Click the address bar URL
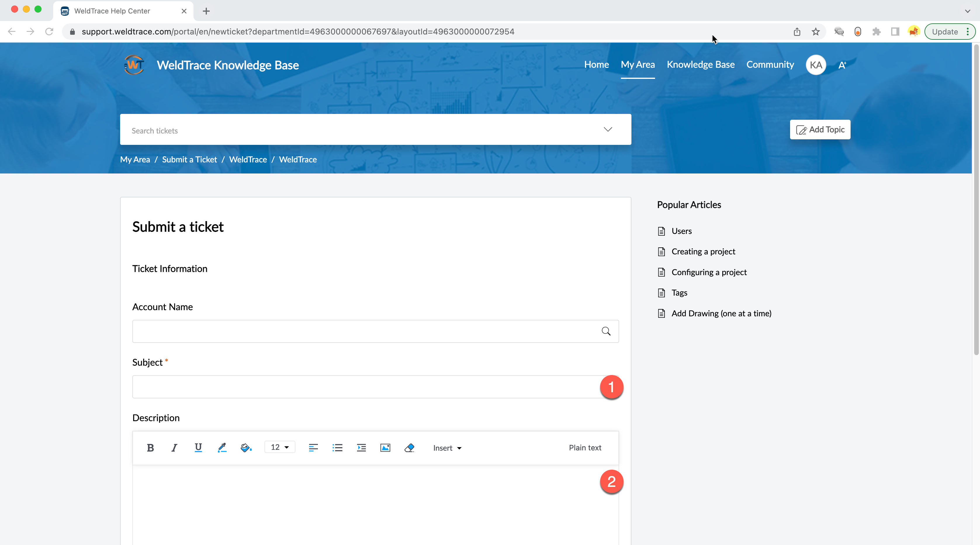Viewport: 980px width, 545px height. click(x=298, y=32)
